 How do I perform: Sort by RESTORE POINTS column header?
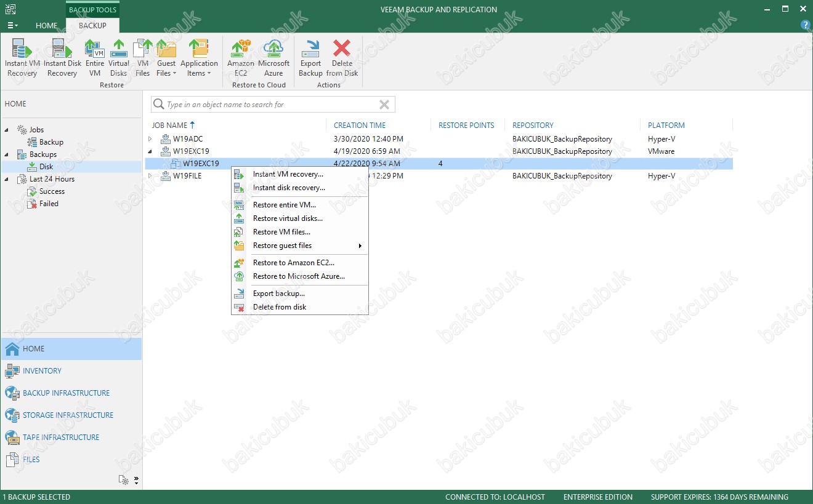(466, 125)
